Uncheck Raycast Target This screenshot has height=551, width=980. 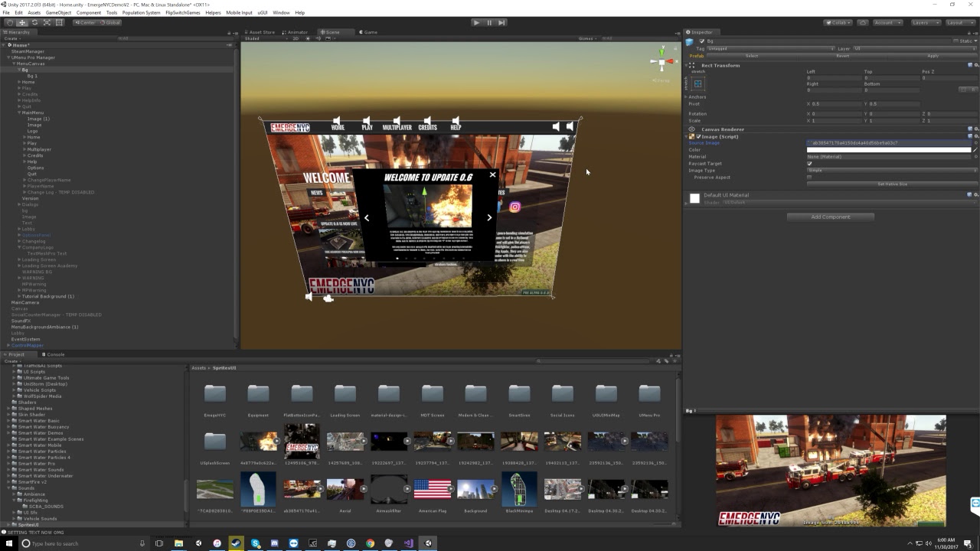809,164
